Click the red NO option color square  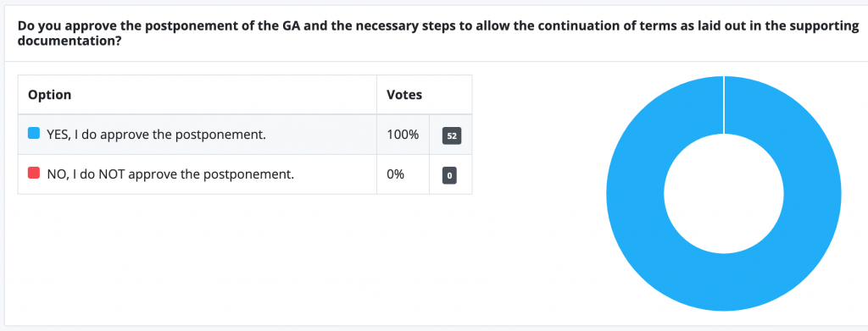coord(34,174)
